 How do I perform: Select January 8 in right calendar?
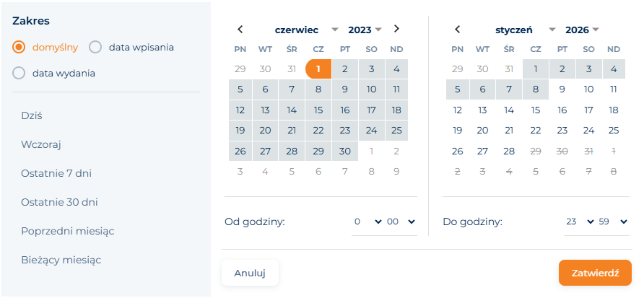tap(535, 89)
